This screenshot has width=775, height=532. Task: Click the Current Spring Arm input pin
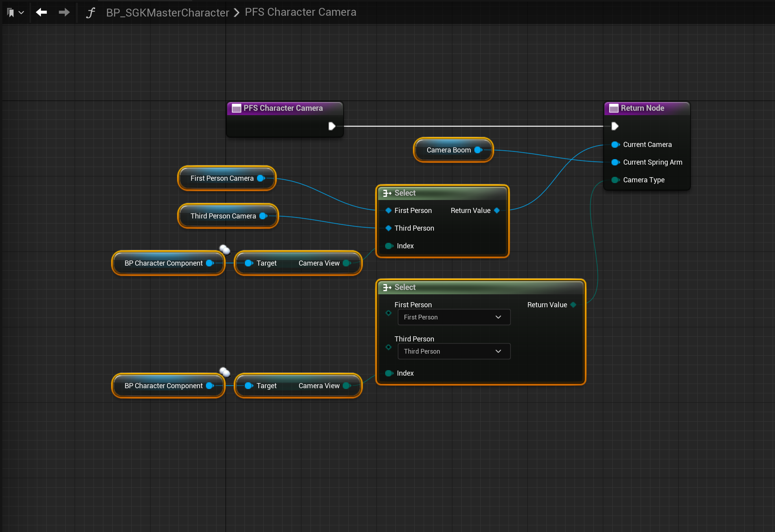(615, 162)
